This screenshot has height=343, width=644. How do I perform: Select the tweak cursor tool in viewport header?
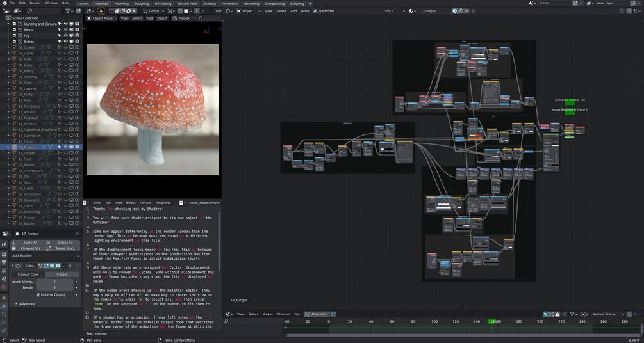coord(101,11)
